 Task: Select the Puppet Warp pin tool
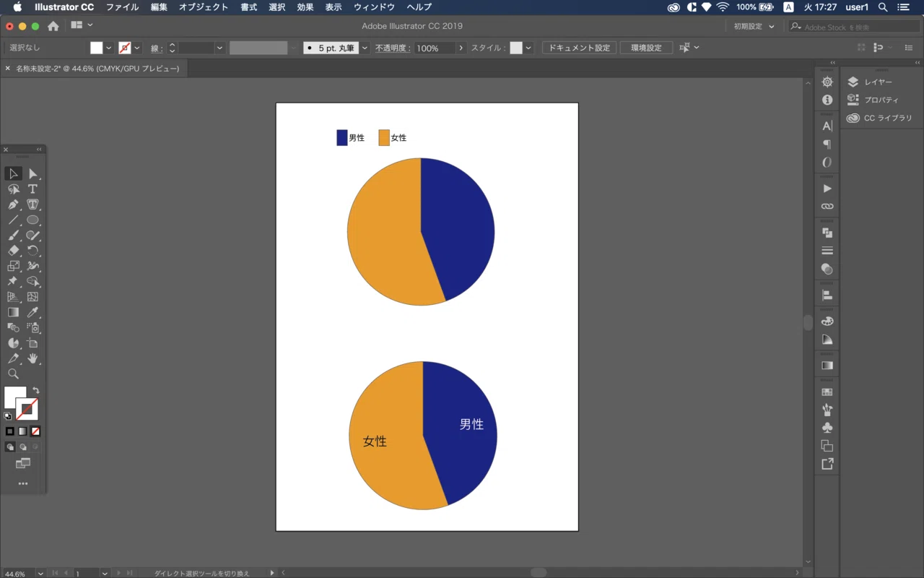tap(13, 281)
